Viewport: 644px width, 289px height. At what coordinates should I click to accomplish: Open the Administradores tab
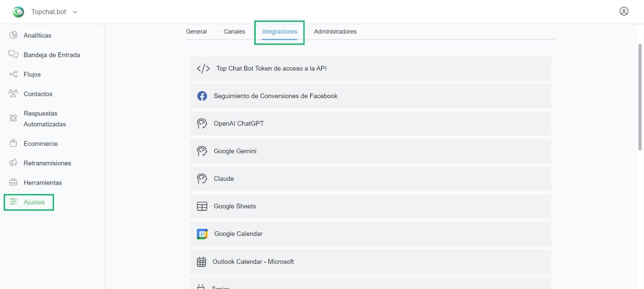click(335, 31)
